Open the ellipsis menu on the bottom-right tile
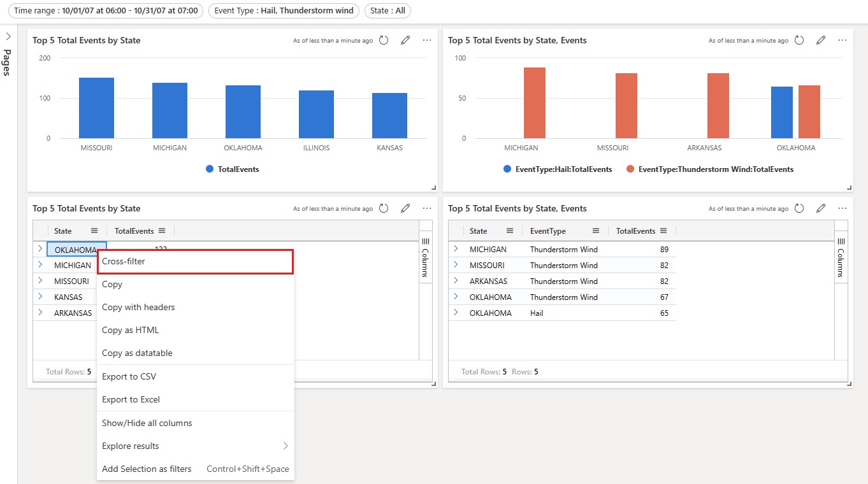868x484 pixels. pos(843,208)
